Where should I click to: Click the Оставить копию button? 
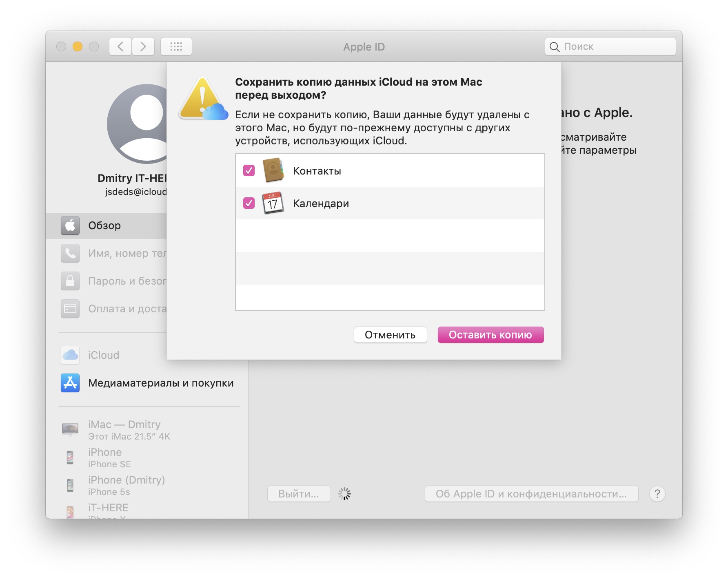[491, 335]
